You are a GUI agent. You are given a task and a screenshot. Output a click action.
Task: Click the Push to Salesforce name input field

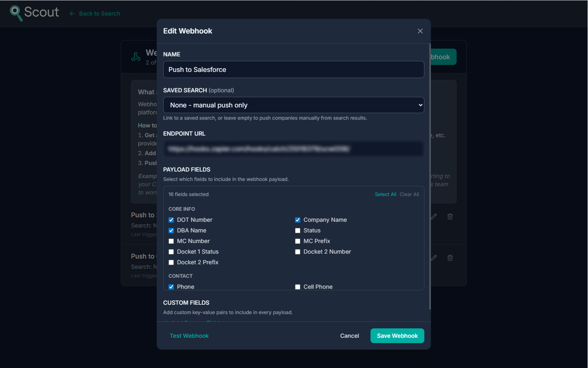pyautogui.click(x=293, y=69)
